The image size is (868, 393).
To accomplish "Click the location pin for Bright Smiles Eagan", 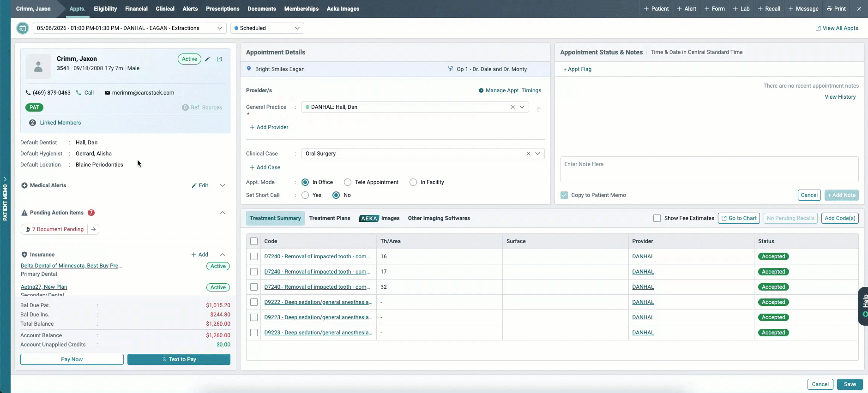I will pyautogui.click(x=249, y=69).
